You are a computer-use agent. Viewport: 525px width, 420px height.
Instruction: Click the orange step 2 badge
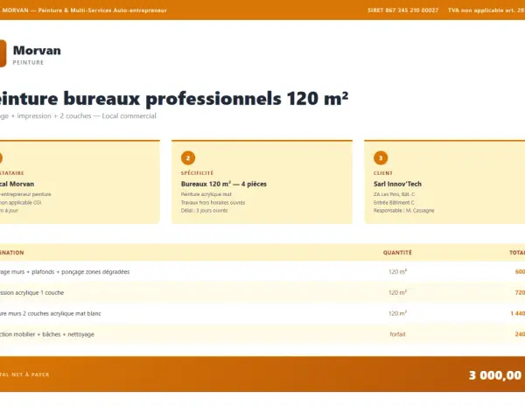click(x=188, y=158)
